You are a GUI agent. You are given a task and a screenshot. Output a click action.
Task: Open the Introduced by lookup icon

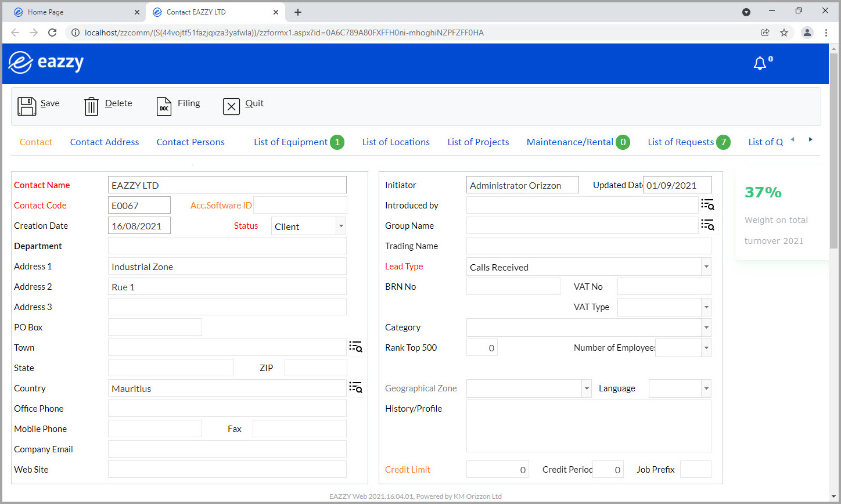coord(707,204)
